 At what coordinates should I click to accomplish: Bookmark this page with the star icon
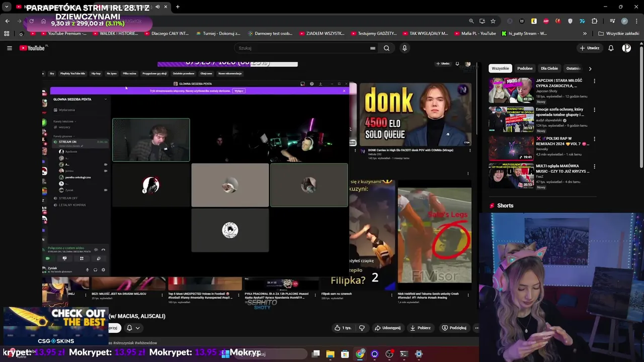point(493,21)
